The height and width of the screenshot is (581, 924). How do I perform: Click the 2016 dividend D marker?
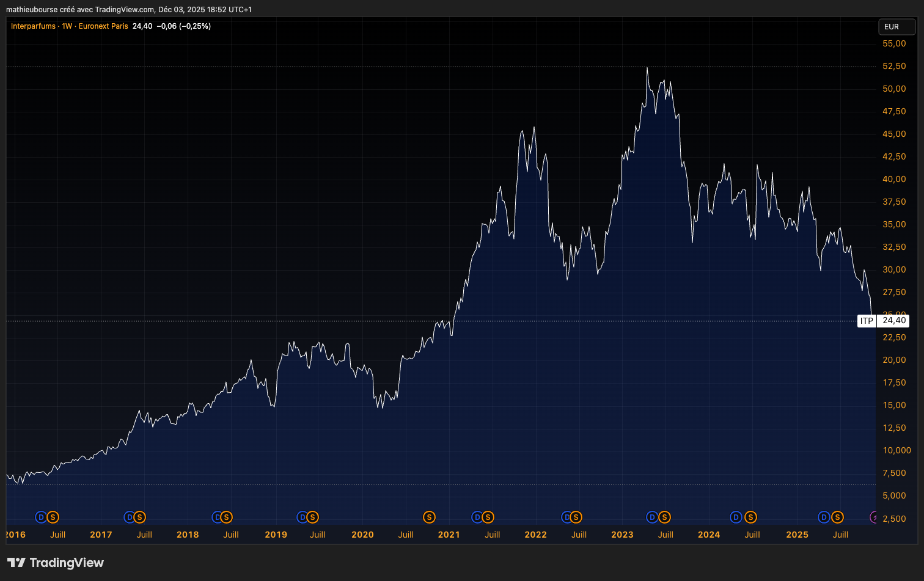point(41,517)
